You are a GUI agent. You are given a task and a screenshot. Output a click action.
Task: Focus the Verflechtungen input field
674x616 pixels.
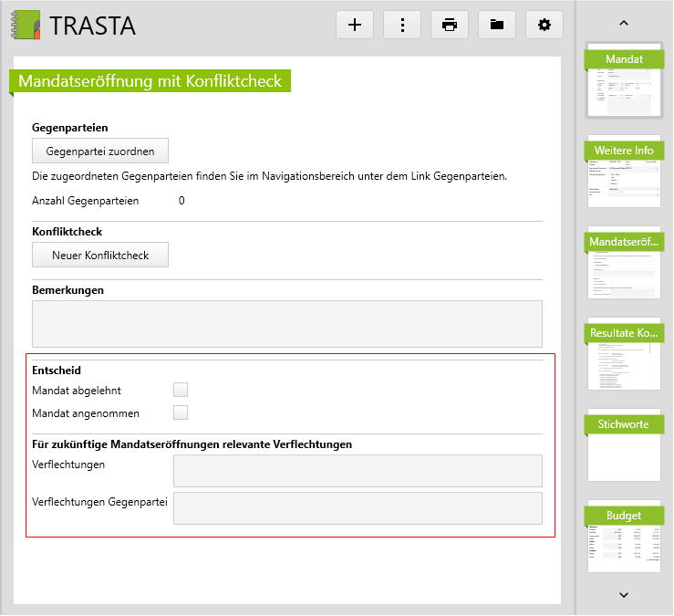358,471
